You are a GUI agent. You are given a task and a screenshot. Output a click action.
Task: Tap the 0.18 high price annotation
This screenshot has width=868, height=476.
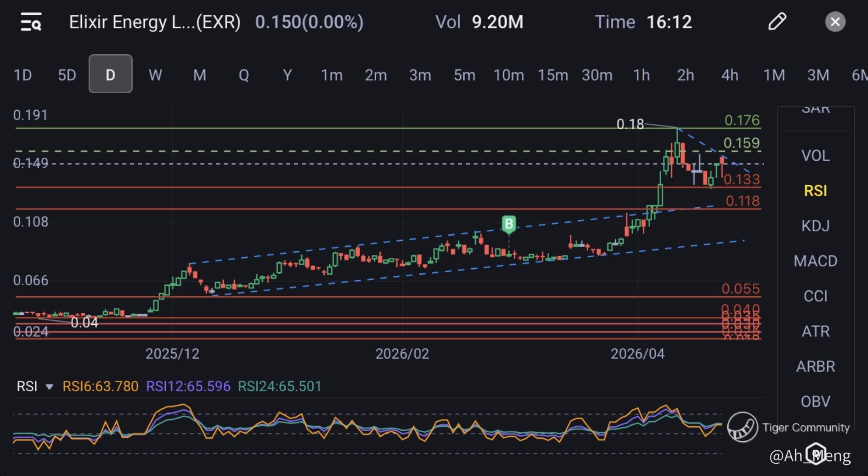coord(630,124)
